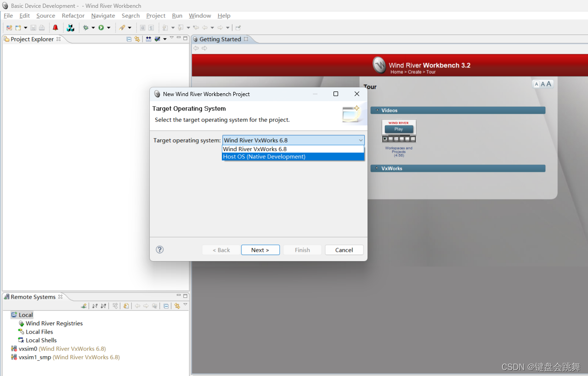This screenshot has height=376, width=588.
Task: Close the Getting Started tab
Action: click(246, 39)
